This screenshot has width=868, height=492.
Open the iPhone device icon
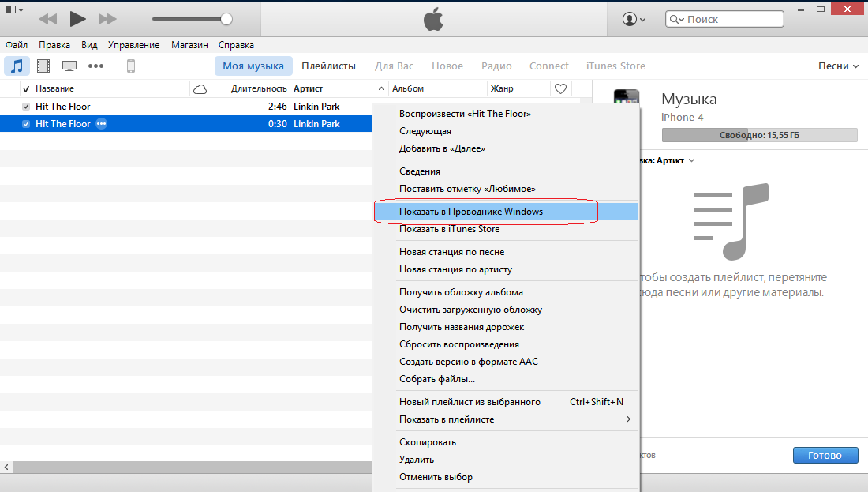point(131,66)
